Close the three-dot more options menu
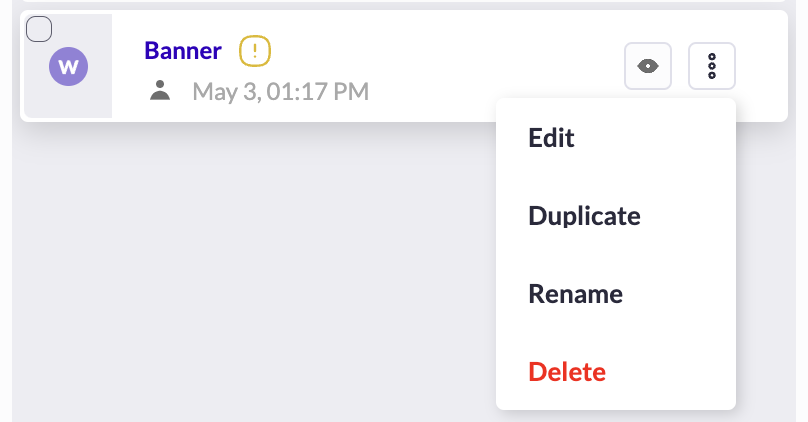Image resolution: width=808 pixels, height=422 pixels. point(712,66)
